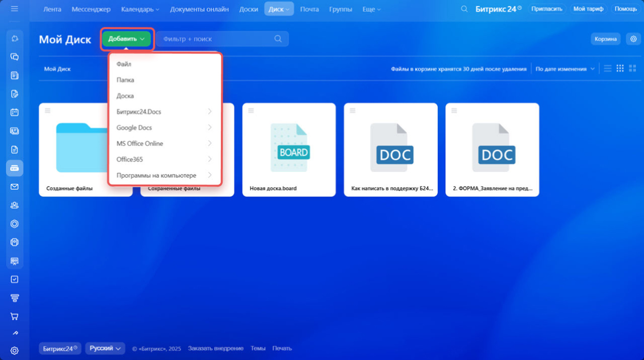Expand the Еще dropdown in top menu

(371, 9)
